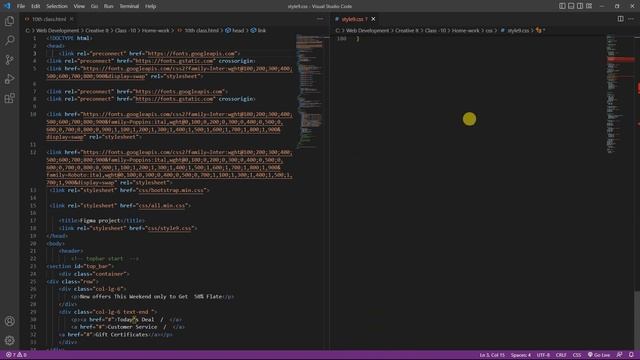The width and height of the screenshot is (640, 360).
Task: Open the View menu
Action: (x=79, y=6)
